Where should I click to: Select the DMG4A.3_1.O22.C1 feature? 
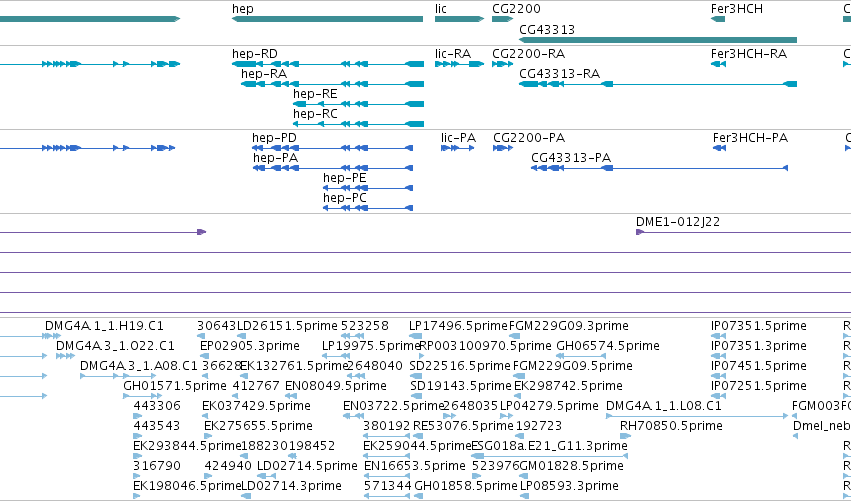65,356
